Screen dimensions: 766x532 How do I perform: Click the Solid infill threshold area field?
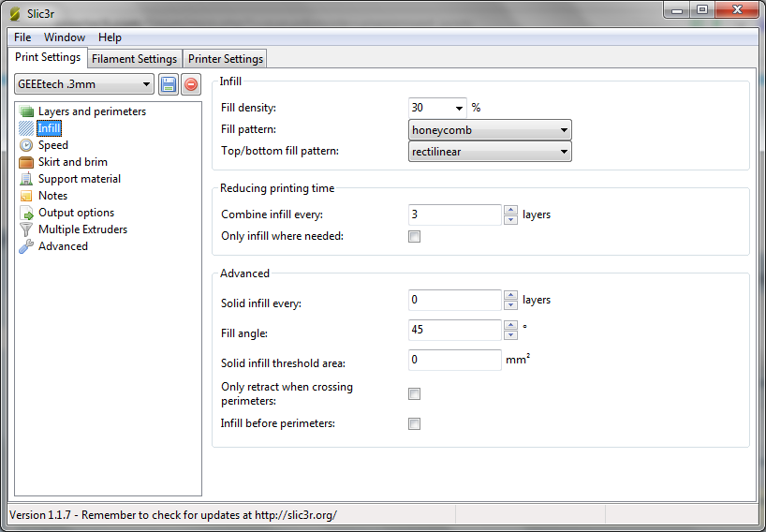455,360
